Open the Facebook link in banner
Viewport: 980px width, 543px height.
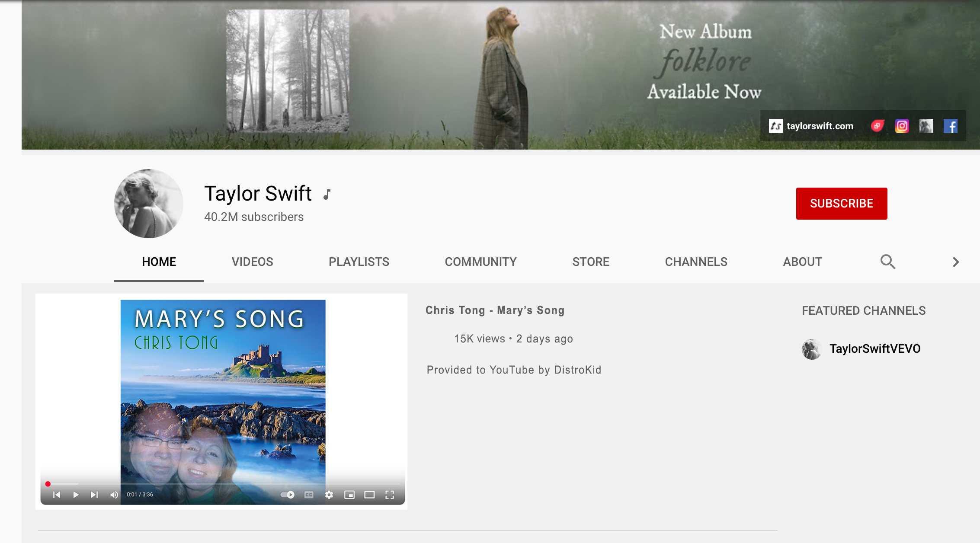point(950,126)
